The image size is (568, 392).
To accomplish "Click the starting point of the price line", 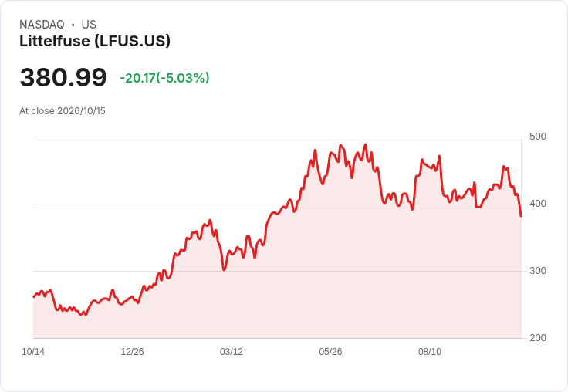I will pyautogui.click(x=34, y=297).
